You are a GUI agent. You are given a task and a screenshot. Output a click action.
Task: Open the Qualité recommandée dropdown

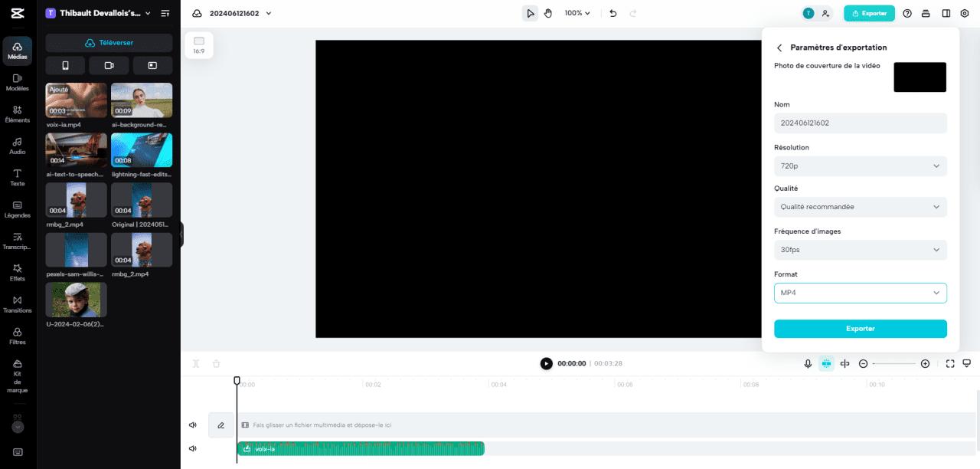861,207
